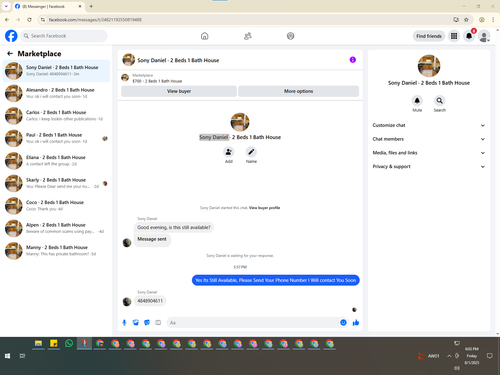The image size is (500, 375).
Task: Expand the Privacy & support section
Action: [428, 166]
